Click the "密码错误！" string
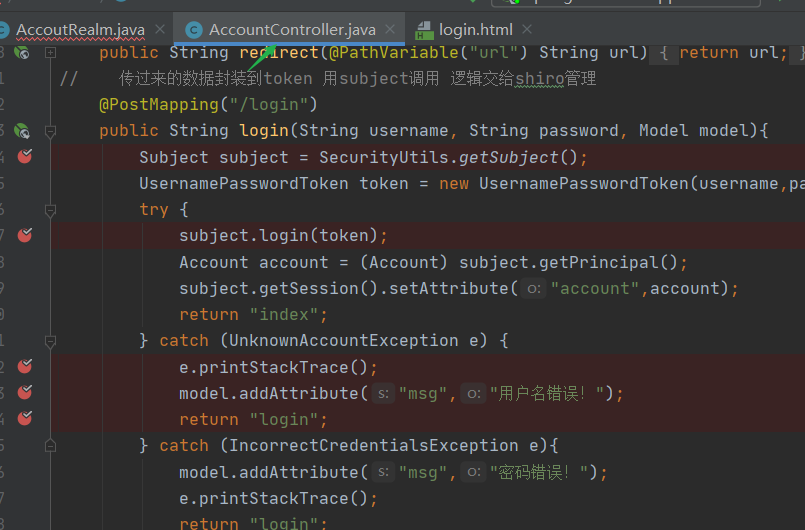 pos(539,472)
